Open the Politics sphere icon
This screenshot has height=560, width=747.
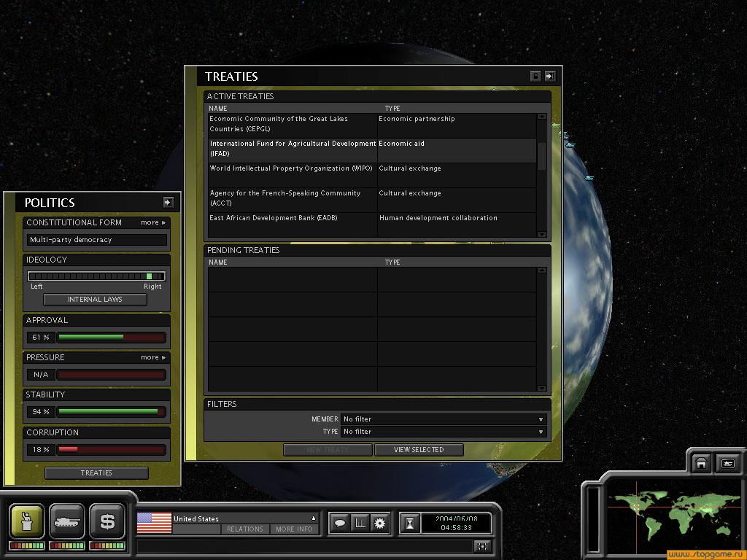27,521
